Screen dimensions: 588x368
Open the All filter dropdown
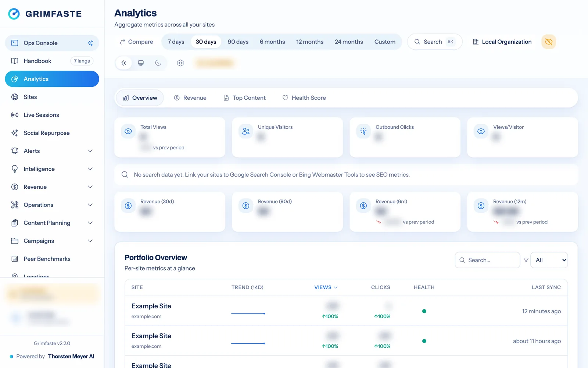point(549,260)
